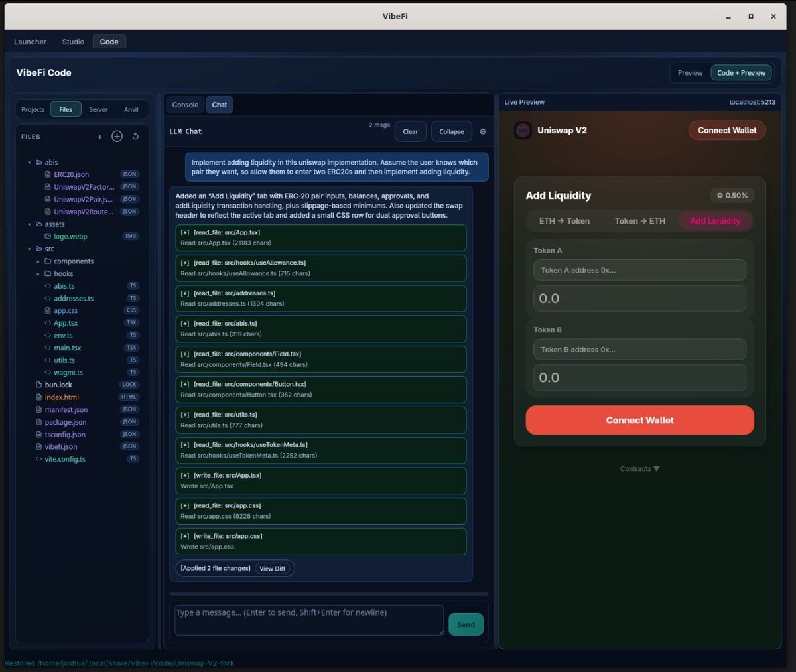Open the vibefi.json file

coord(61,446)
